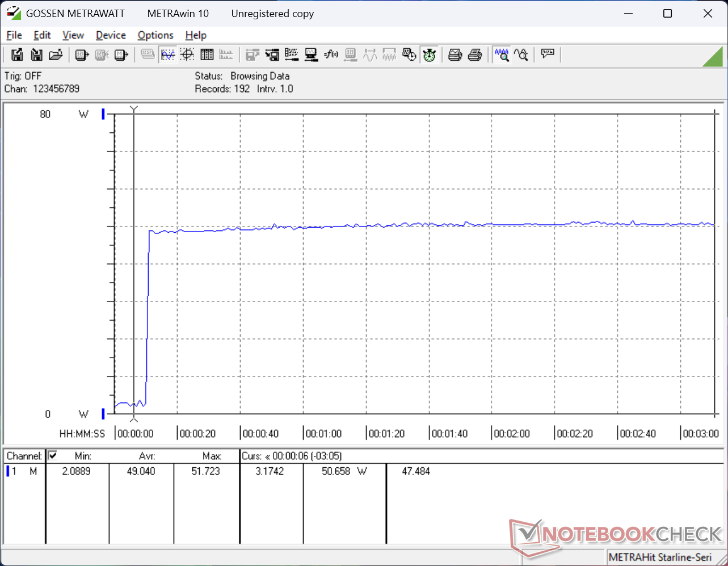This screenshot has height=566, width=728.
Task: Click the Curs: 00:00:06 (-03:05) header
Action: click(x=292, y=455)
